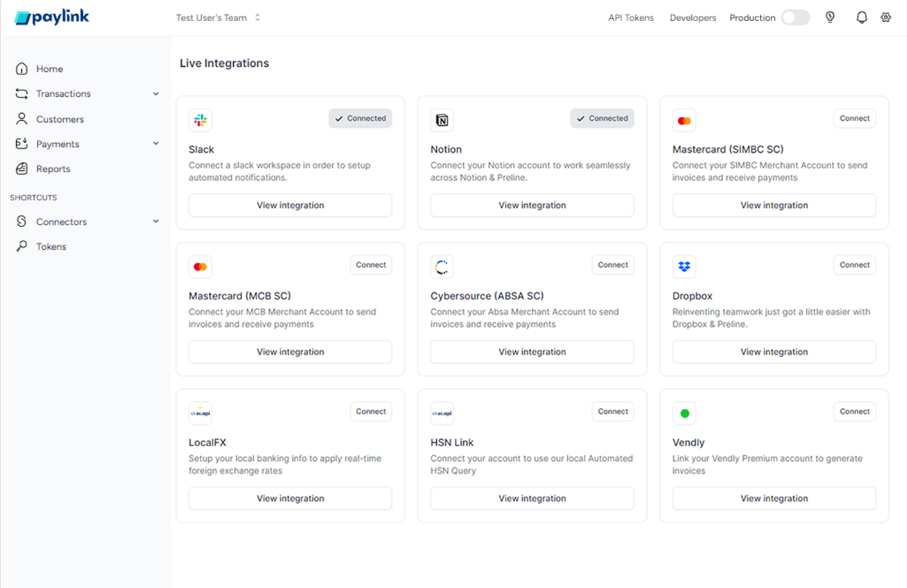Image resolution: width=907 pixels, height=588 pixels.
Task: Click the lightbulb tips icon
Action: [830, 17]
